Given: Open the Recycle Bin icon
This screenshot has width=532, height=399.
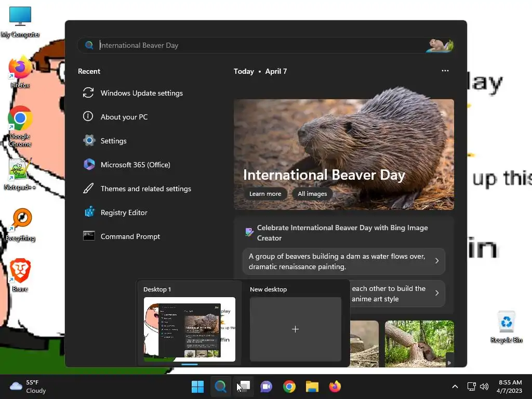Looking at the screenshot, I should coord(506,327).
